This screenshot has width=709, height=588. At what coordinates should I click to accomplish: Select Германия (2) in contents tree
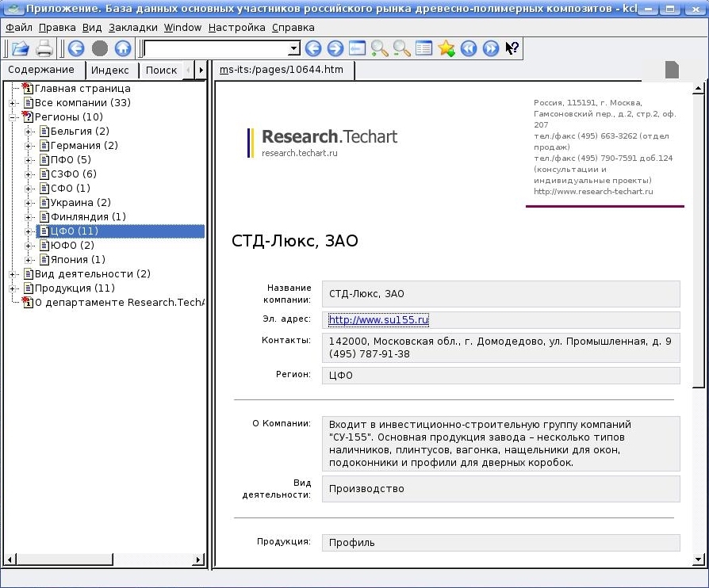pos(84,146)
